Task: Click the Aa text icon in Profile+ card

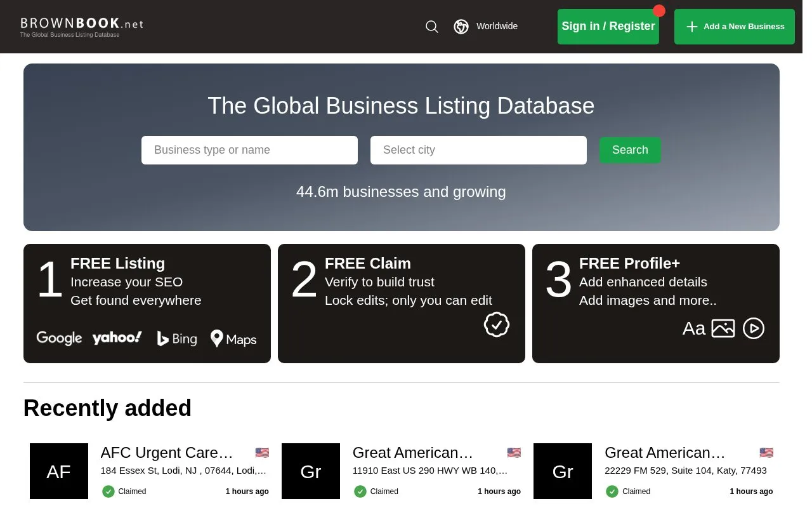Action: (694, 328)
